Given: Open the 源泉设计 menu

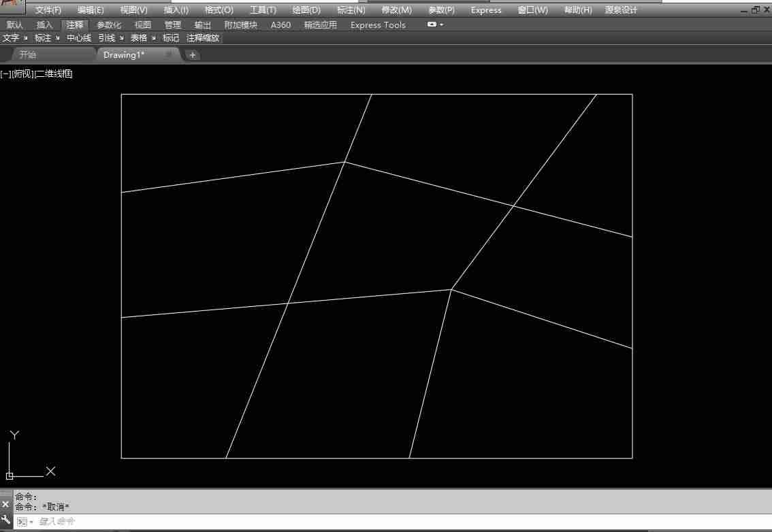Looking at the screenshot, I should coord(620,10).
